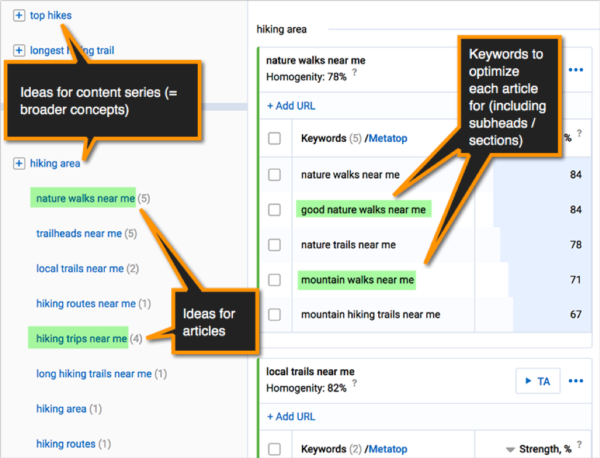
Task: Add URL to local trails cluster
Action: point(291,417)
